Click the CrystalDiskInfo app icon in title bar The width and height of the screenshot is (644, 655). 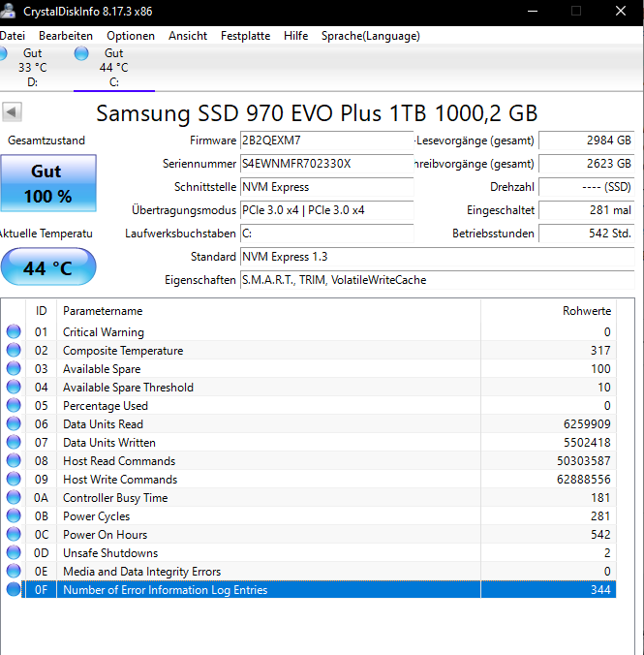(x=8, y=11)
